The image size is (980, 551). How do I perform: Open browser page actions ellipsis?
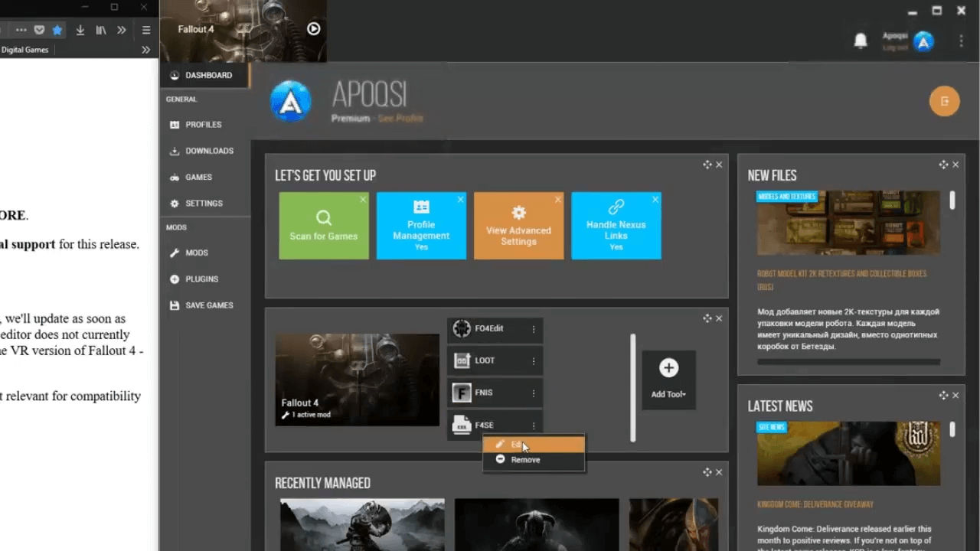tap(21, 31)
